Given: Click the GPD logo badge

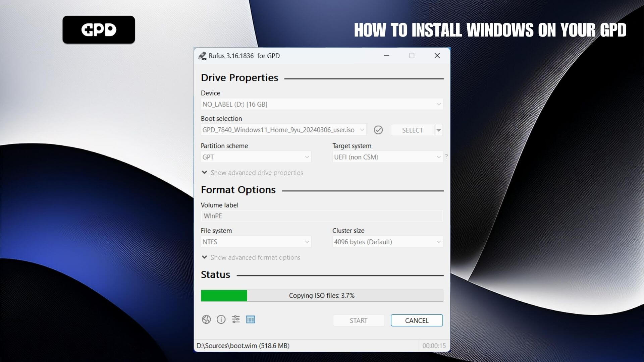Looking at the screenshot, I should pos(99,30).
